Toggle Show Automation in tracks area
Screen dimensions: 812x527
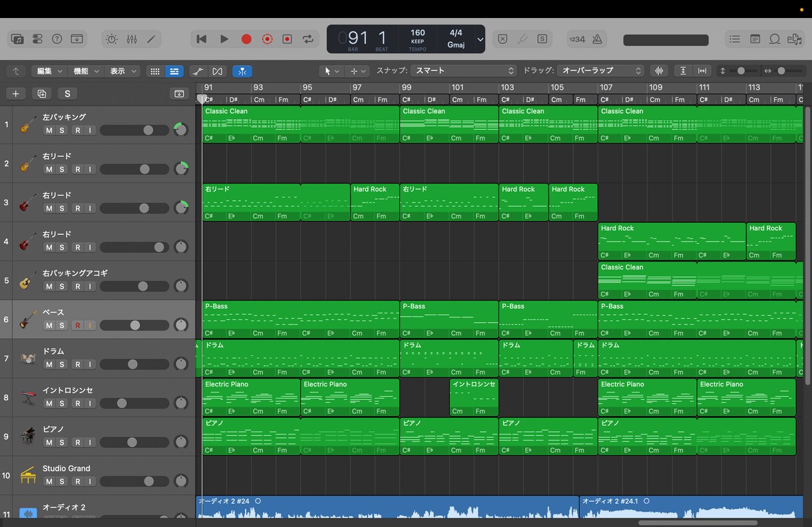[198, 71]
